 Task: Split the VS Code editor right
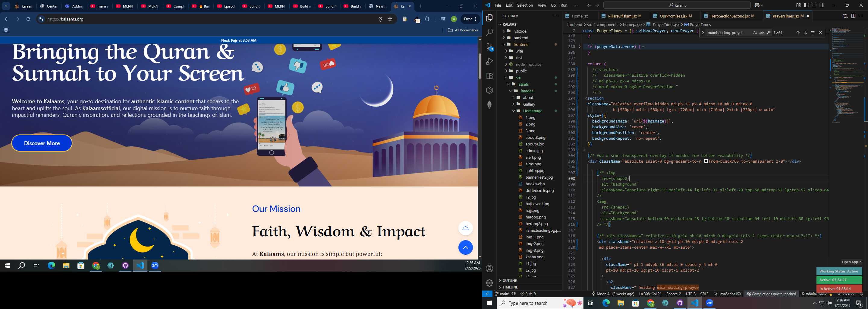tap(853, 16)
